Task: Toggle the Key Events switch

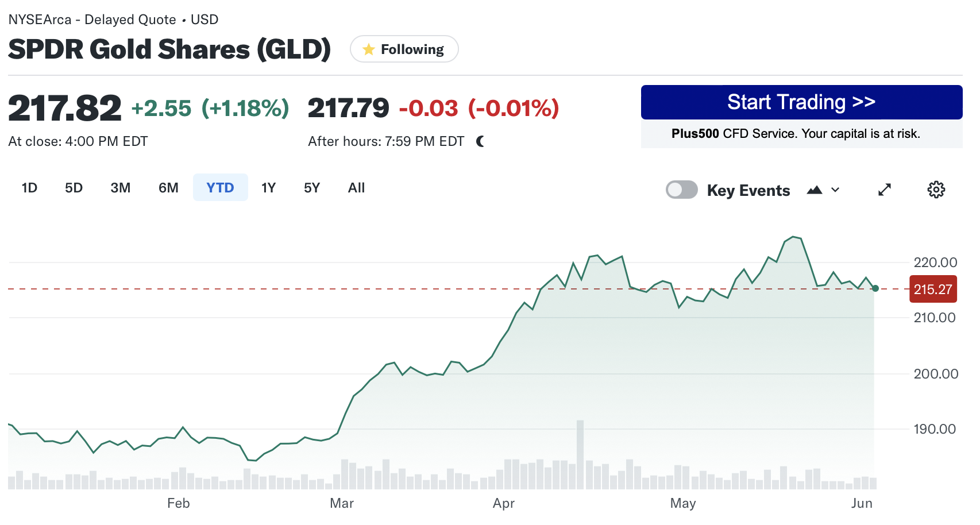Action: click(681, 190)
